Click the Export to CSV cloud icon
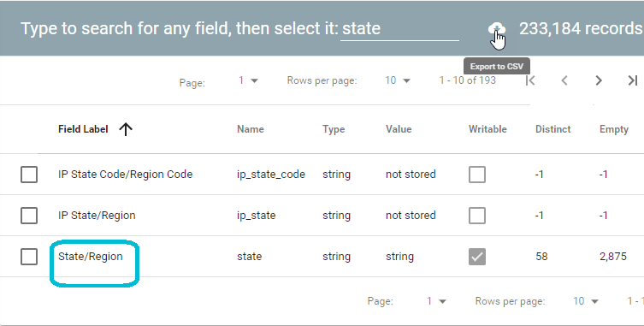 (497, 29)
